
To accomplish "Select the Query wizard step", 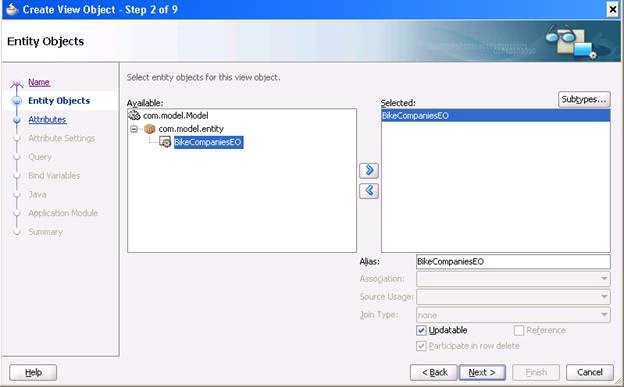I will click(40, 157).
